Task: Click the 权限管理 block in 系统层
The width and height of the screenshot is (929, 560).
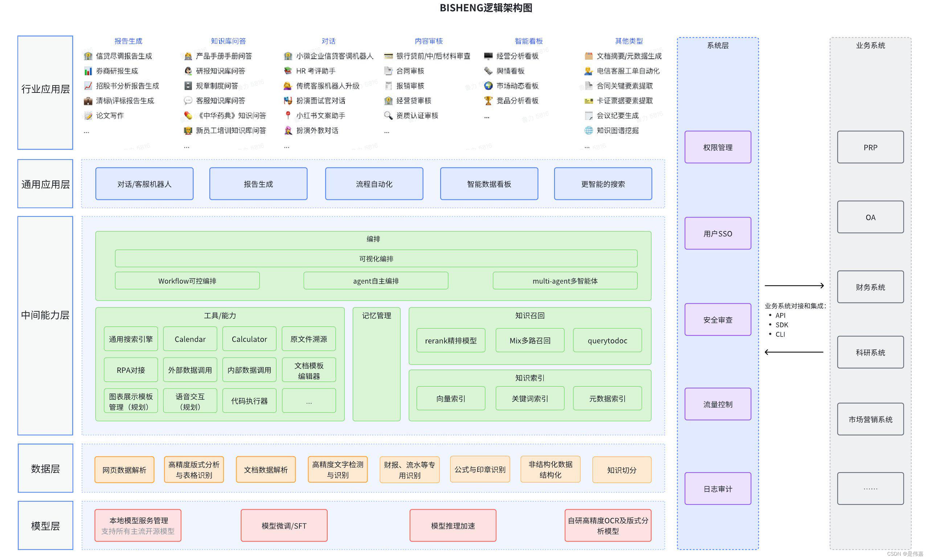Action: click(717, 147)
